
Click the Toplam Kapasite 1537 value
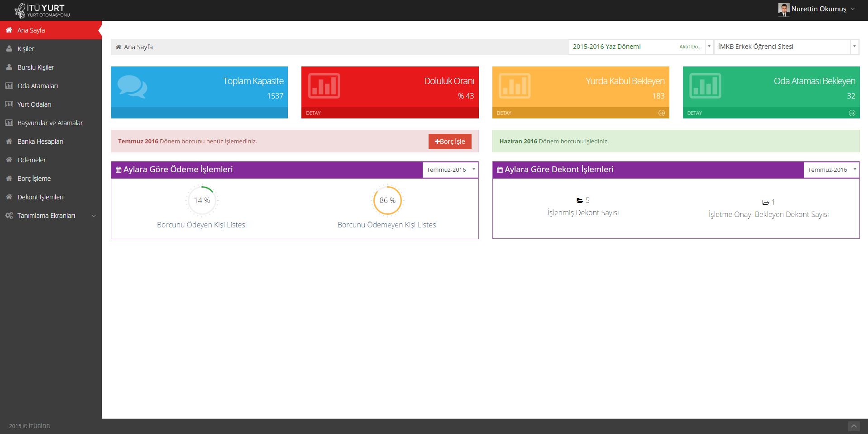coord(275,96)
